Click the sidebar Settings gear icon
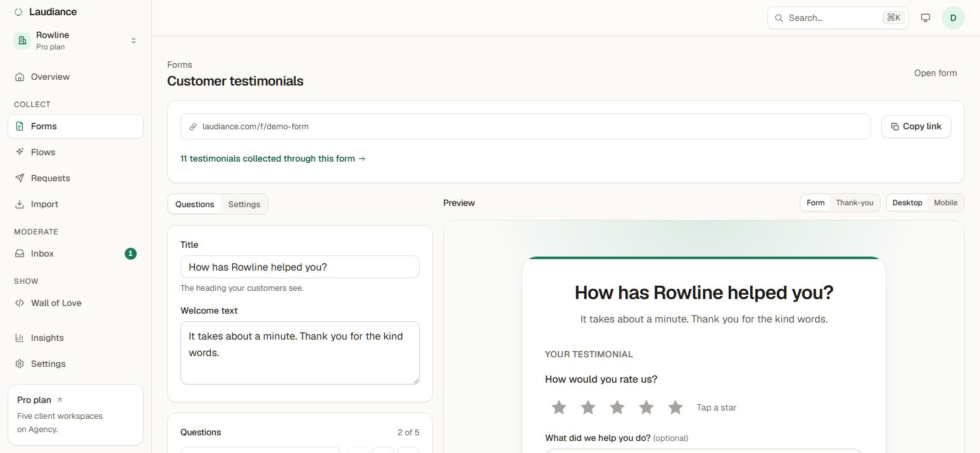 pos(20,364)
